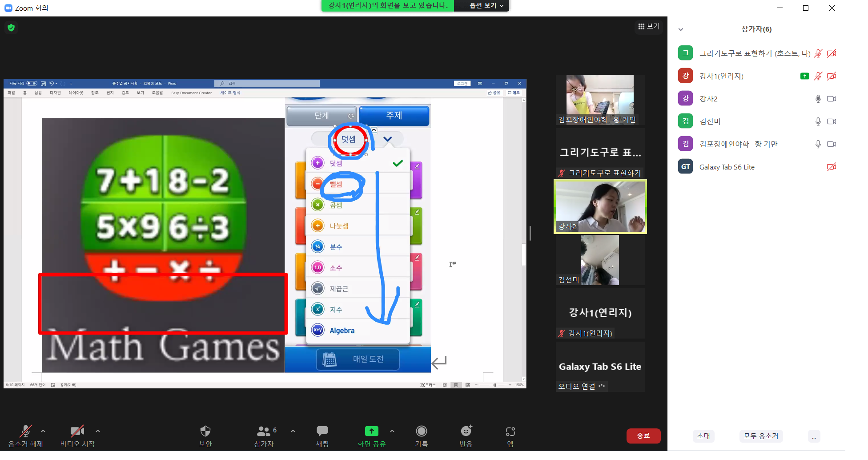
Task: Select the 김포장애인야학 황 기만 video thumbnail
Action: click(600, 100)
